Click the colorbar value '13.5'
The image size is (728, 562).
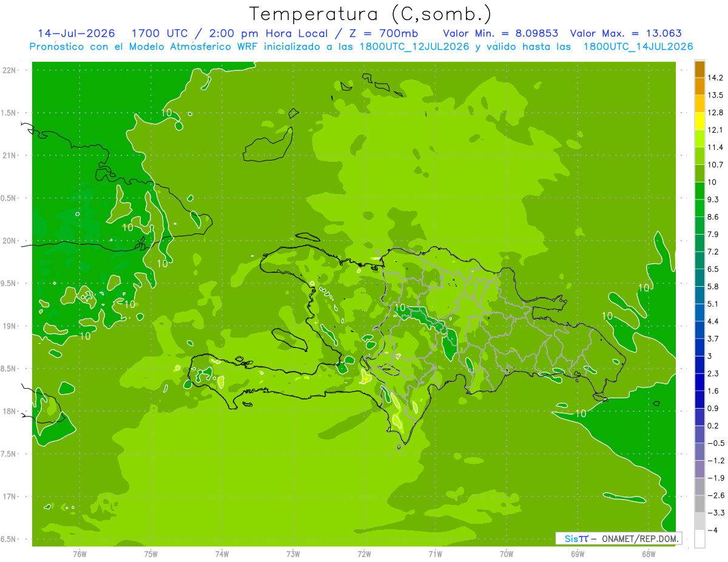coord(715,95)
